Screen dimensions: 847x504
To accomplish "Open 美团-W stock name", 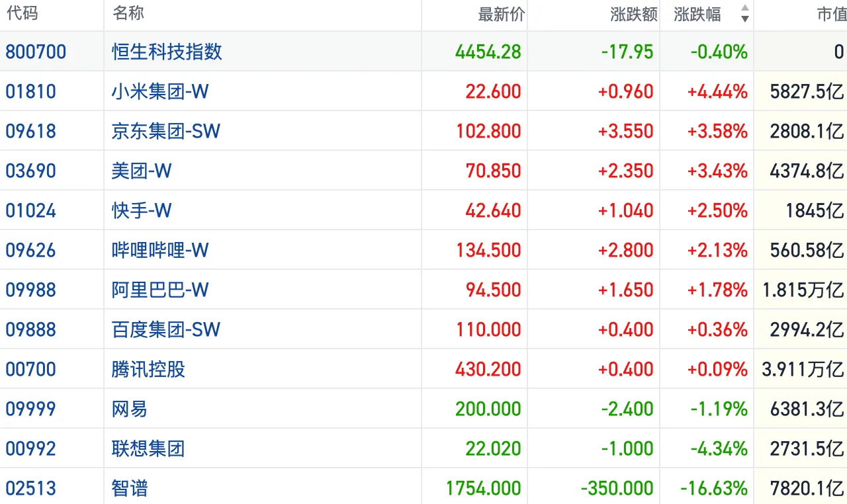I will coord(142,171).
